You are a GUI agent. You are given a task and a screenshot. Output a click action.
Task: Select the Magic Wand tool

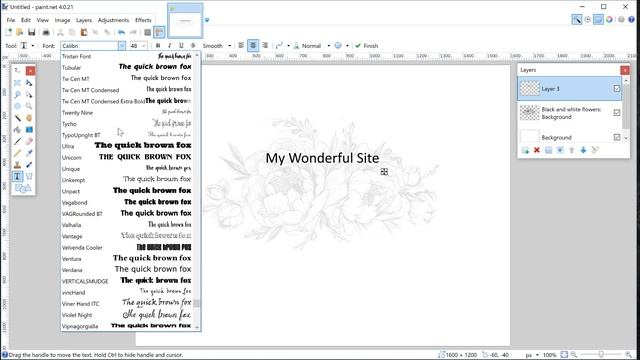tap(17, 118)
